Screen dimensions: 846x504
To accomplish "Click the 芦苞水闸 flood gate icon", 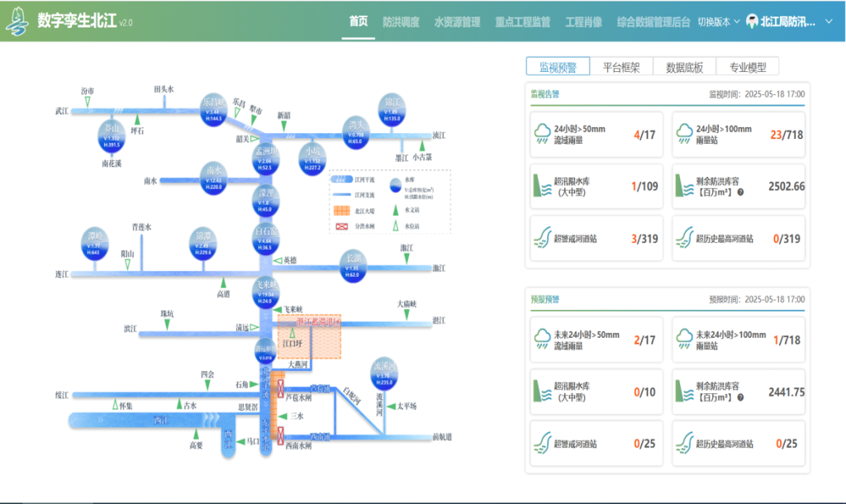I will click(280, 388).
